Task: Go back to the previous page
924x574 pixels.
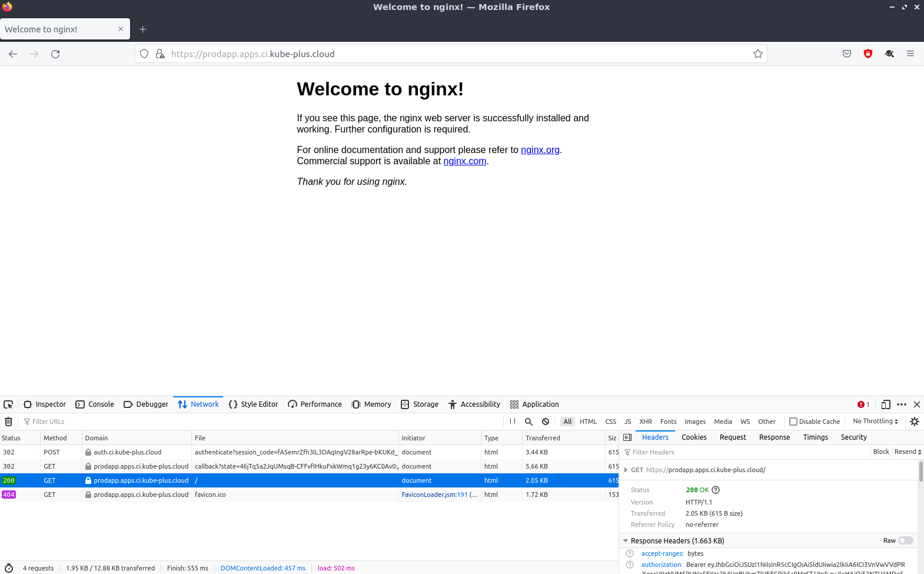Action: [x=13, y=54]
